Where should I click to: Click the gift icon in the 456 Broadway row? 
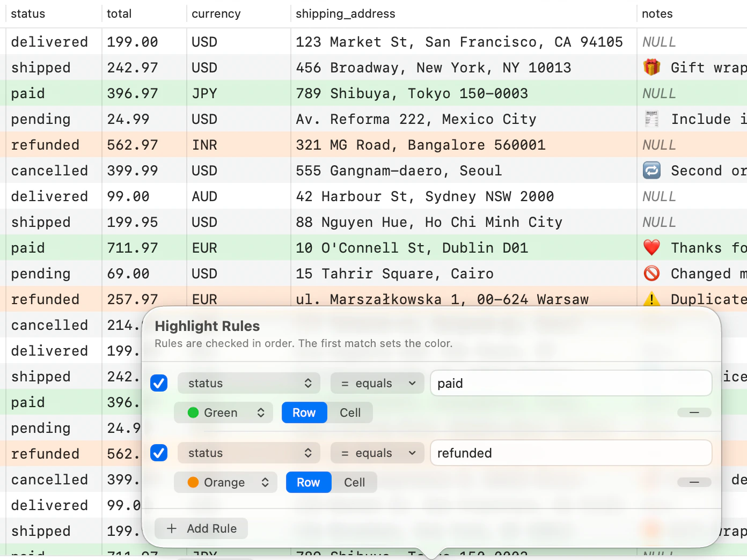651,68
